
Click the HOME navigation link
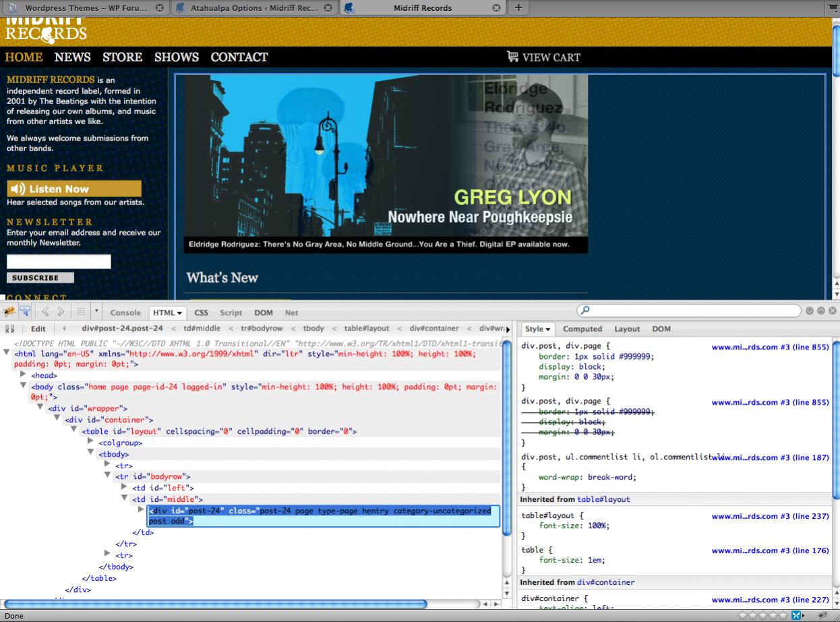coord(24,57)
